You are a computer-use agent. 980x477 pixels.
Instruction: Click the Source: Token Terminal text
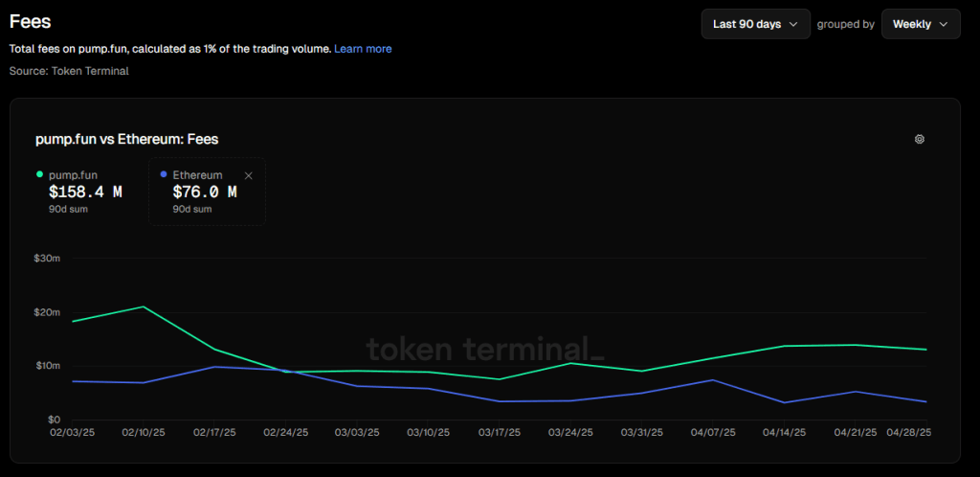point(69,71)
